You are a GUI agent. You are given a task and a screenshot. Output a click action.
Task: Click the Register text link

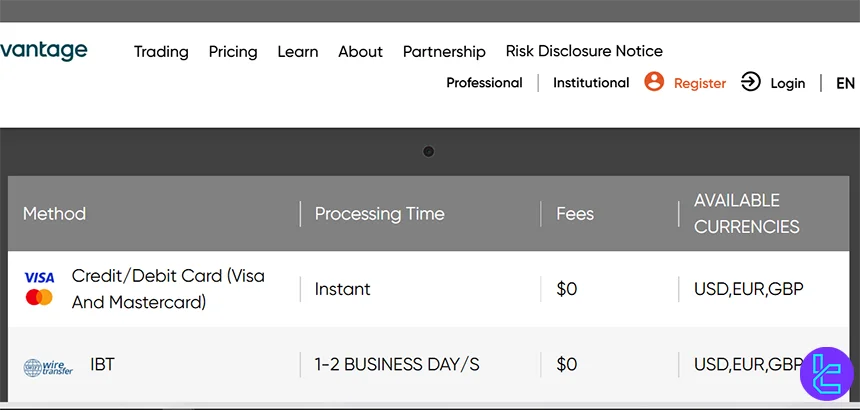(700, 83)
